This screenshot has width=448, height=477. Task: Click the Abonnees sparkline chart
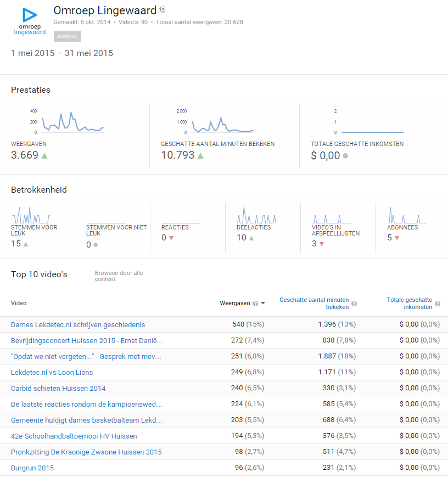click(x=407, y=215)
